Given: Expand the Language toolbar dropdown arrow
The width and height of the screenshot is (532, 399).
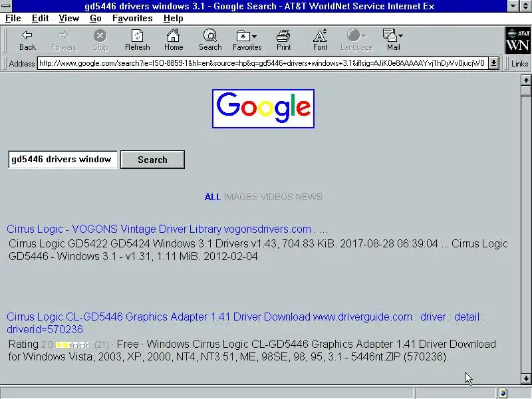Looking at the screenshot, I should pos(364,36).
